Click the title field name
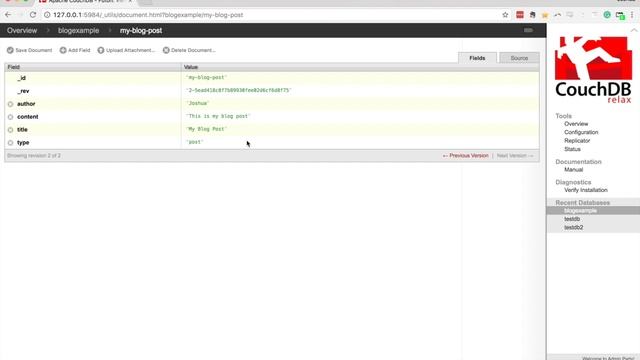 click(22, 130)
